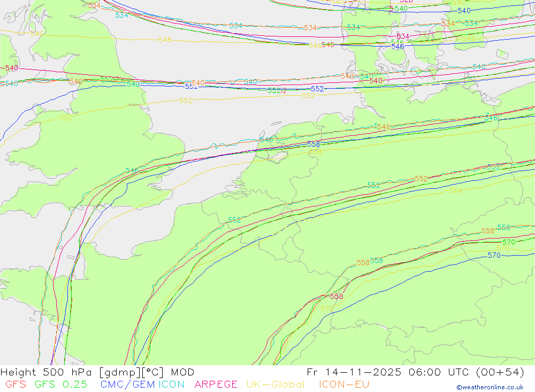Click the magenta 558 contour label near the Alps
This screenshot has height=392, width=535.
pos(337,296)
